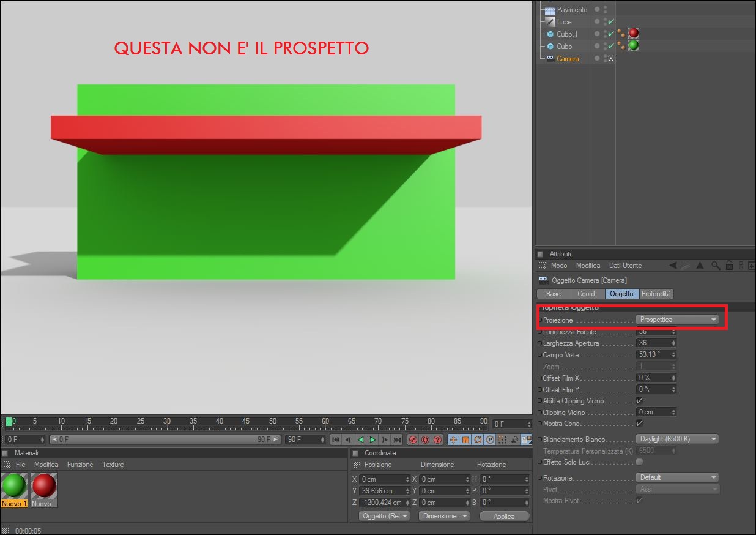Toggle Mostra Cono checkbox
Image resolution: width=756 pixels, height=535 pixels.
tap(640, 423)
